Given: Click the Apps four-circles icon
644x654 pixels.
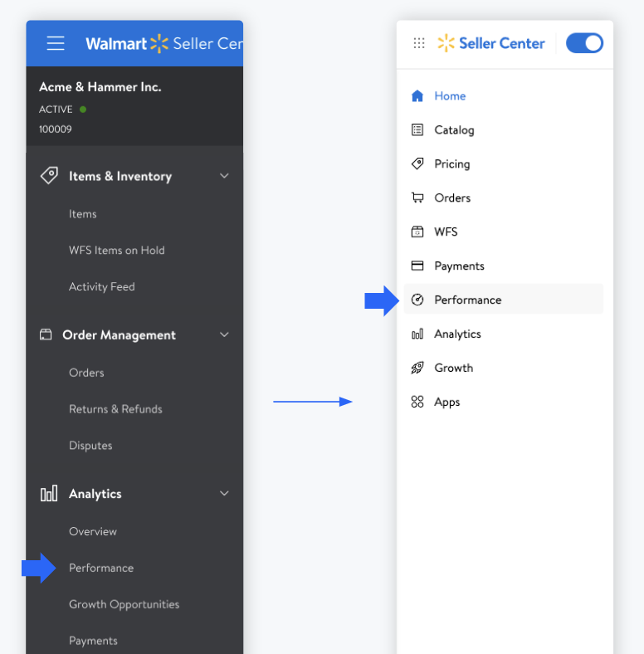Looking at the screenshot, I should tap(417, 402).
